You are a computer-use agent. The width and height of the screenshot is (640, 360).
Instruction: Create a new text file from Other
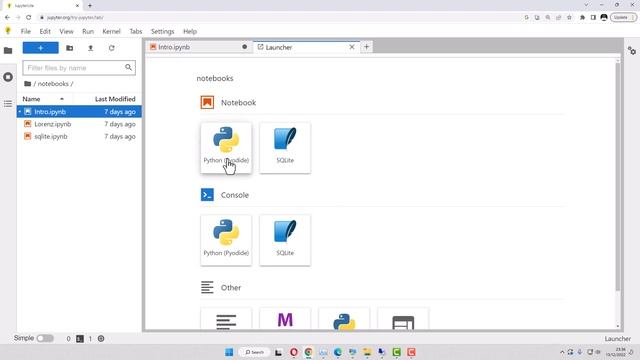[226, 319]
